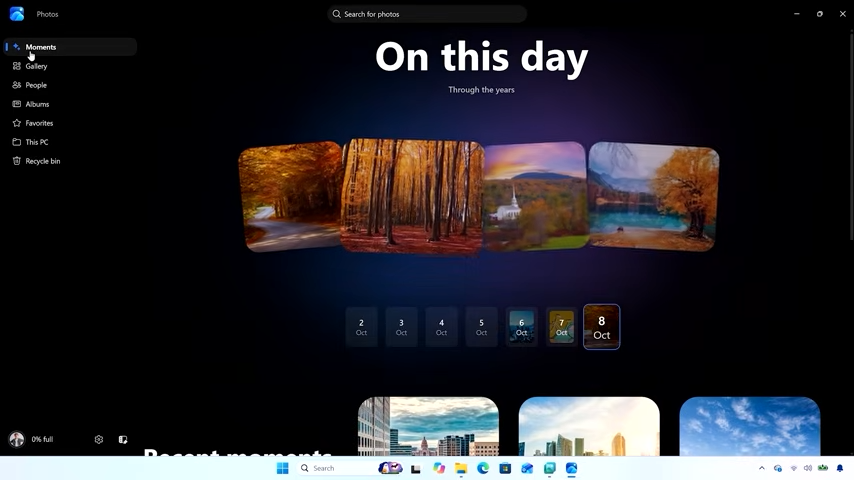
Task: Click the blue app icon right of Store in taskbar
Action: point(527,468)
